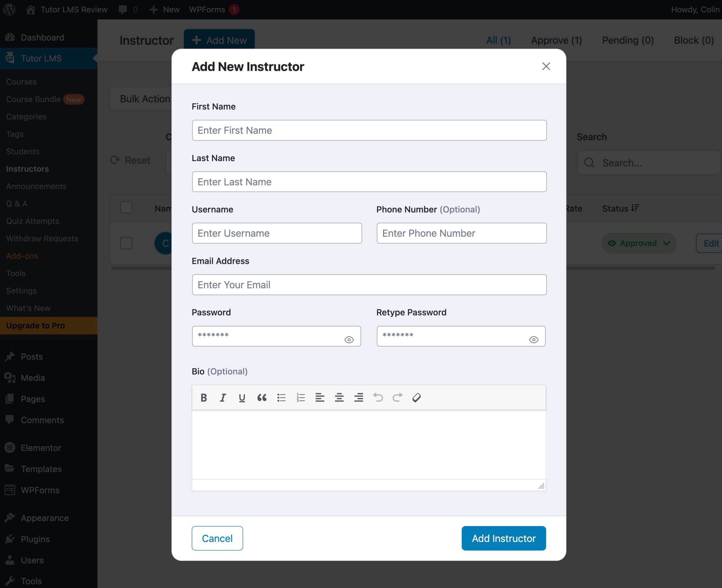Align Bio text right

point(359,398)
